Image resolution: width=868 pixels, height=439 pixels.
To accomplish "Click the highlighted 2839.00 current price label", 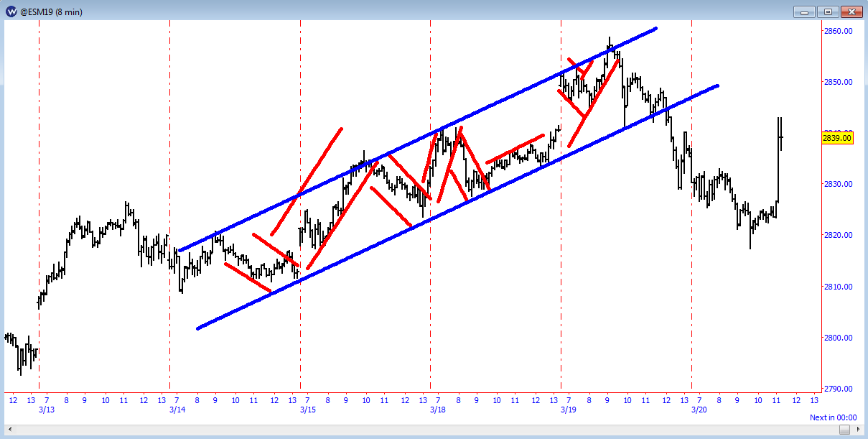I will click(837, 138).
